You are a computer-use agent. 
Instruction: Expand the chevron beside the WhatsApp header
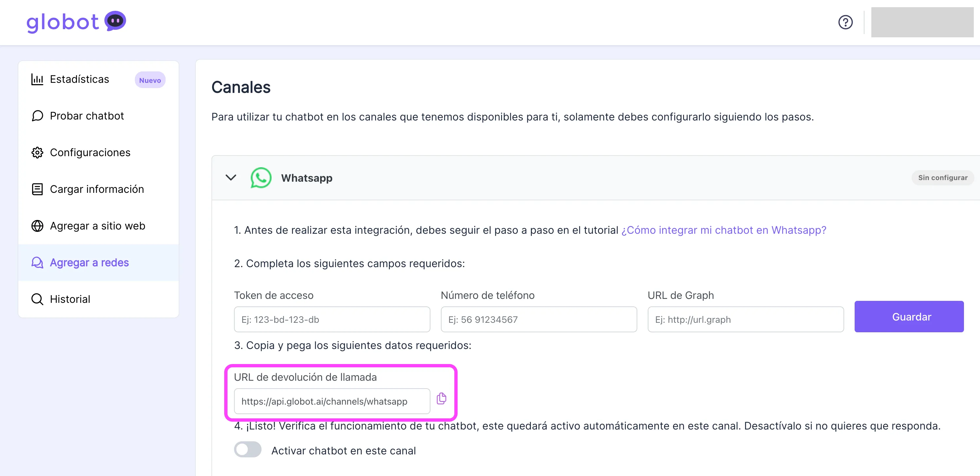pos(230,177)
